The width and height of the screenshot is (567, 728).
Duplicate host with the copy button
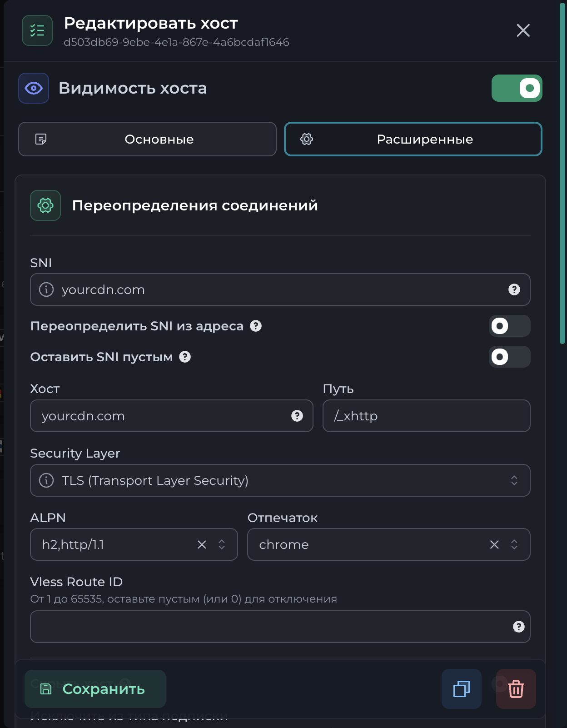[x=462, y=689]
